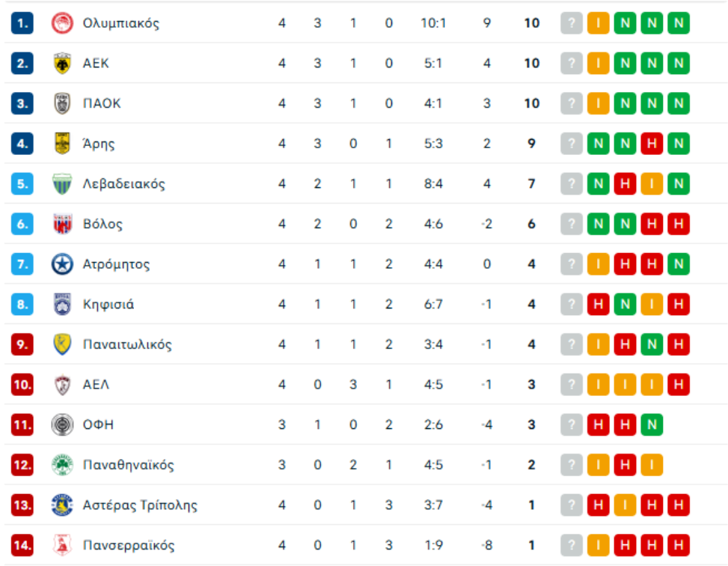Click the Αστέρας Τρίπολης club badge

(x=62, y=505)
